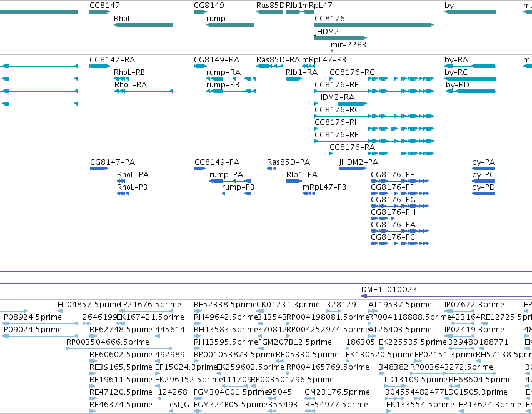
Task: Select transcript Rlb1-RA
Action: pos(301,72)
